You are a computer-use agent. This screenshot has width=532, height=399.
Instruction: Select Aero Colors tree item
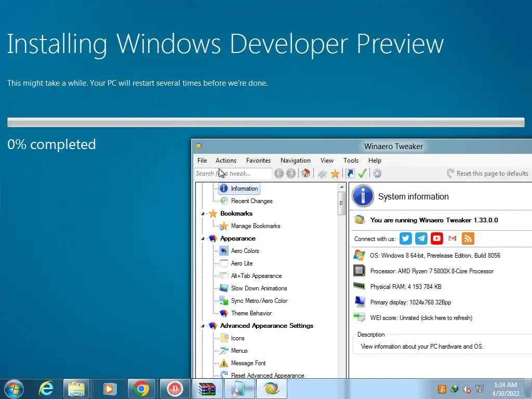point(245,251)
